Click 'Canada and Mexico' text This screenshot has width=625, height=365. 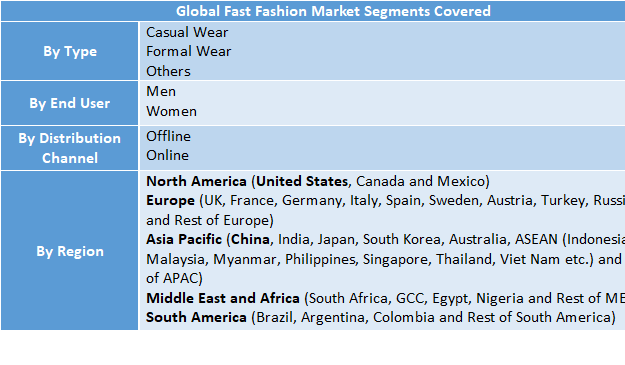click(x=420, y=181)
